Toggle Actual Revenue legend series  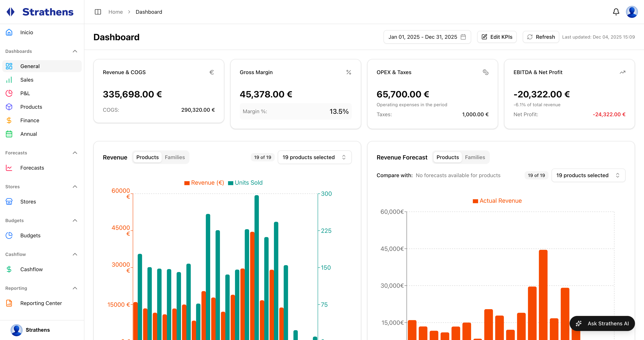point(497,201)
